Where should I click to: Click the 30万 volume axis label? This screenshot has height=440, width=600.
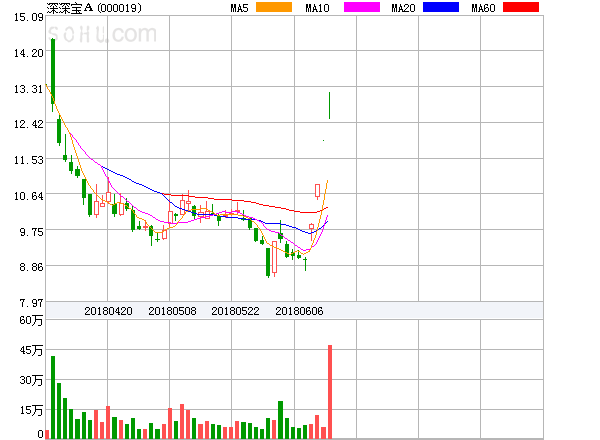tap(31, 380)
